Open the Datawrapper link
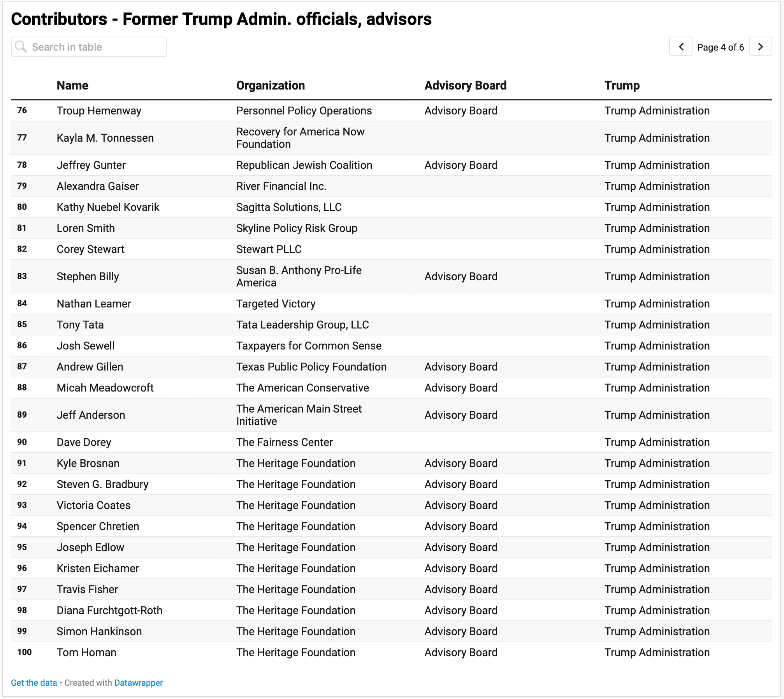 (139, 683)
